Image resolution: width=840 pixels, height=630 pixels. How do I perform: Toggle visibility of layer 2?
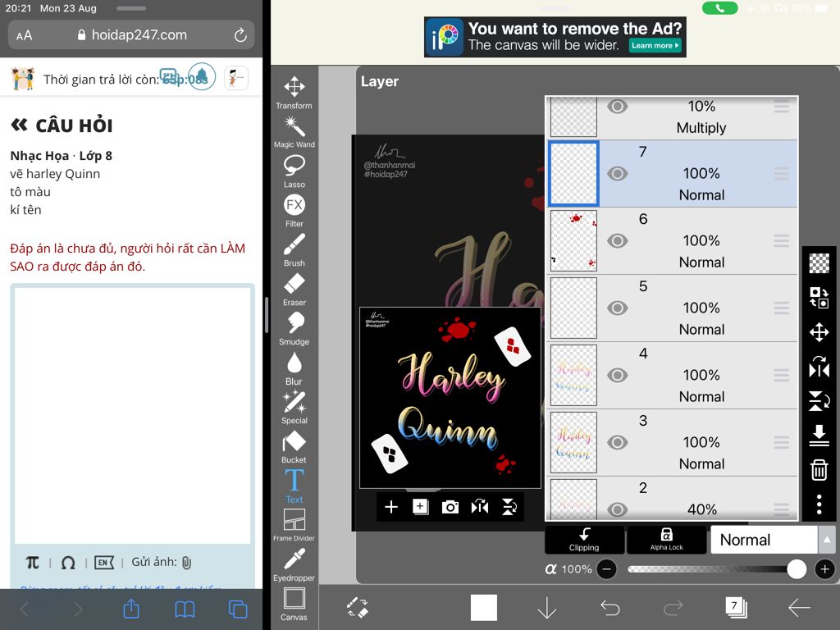pyautogui.click(x=617, y=509)
